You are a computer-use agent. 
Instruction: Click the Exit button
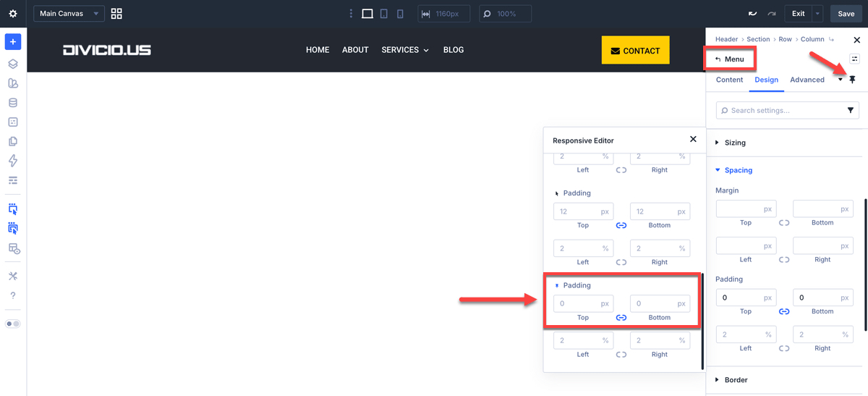(x=799, y=14)
